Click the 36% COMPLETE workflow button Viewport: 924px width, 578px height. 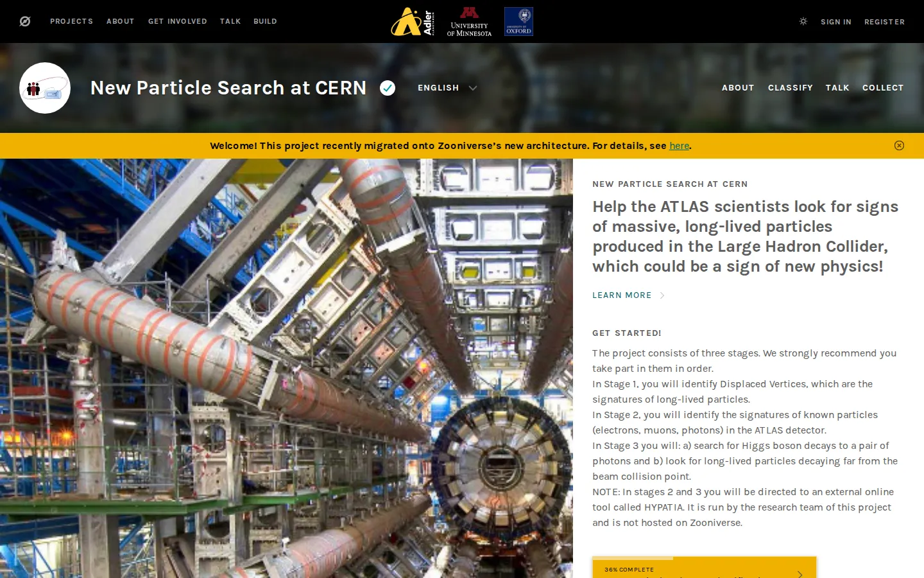704,568
